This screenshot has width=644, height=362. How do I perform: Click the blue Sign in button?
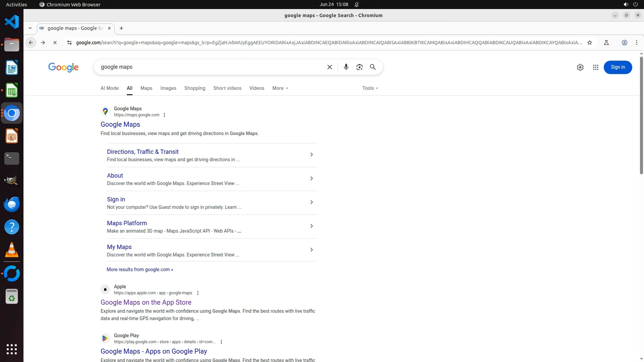[x=618, y=67]
